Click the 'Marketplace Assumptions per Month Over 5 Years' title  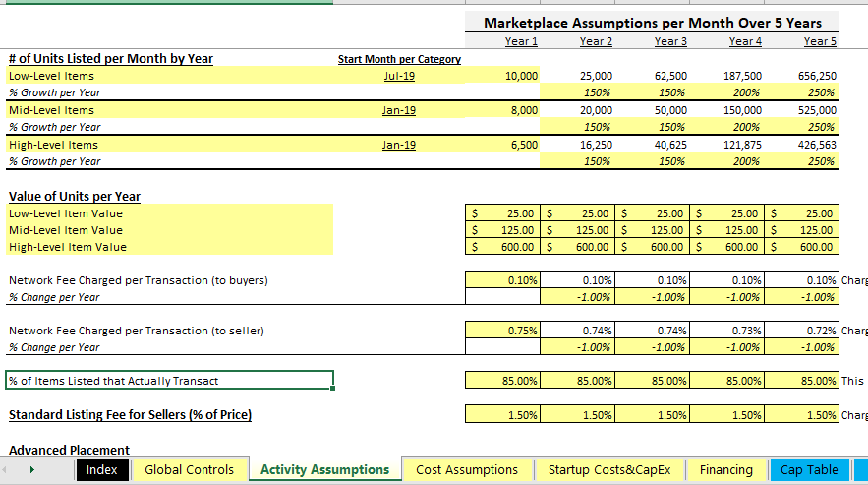pyautogui.click(x=652, y=23)
